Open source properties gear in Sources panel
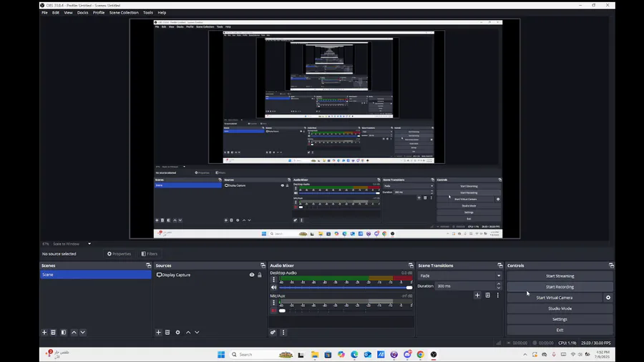644x362 pixels. pyautogui.click(x=178, y=332)
